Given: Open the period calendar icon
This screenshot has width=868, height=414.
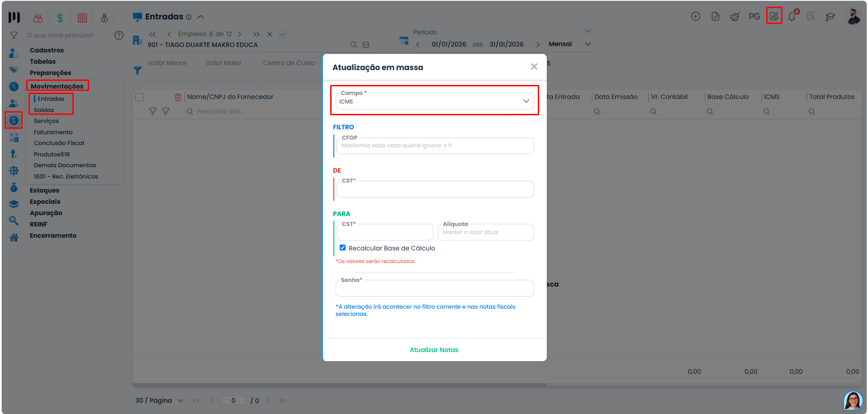Looking at the screenshot, I should [404, 40].
